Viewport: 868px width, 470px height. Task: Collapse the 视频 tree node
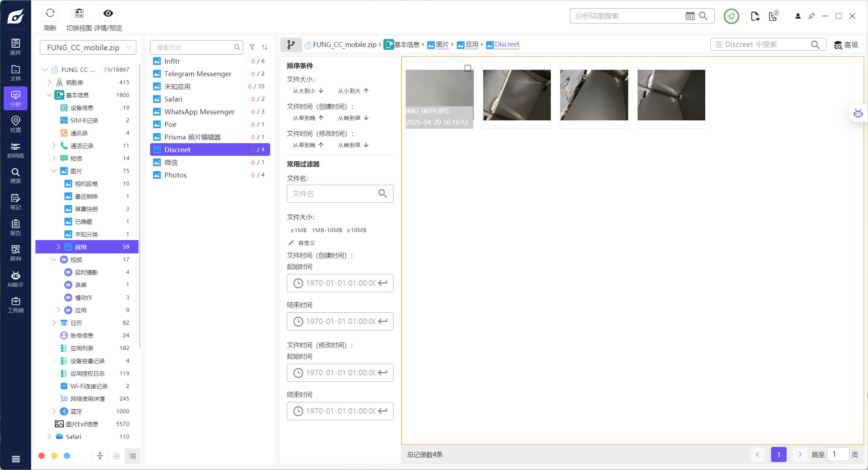pyautogui.click(x=54, y=260)
